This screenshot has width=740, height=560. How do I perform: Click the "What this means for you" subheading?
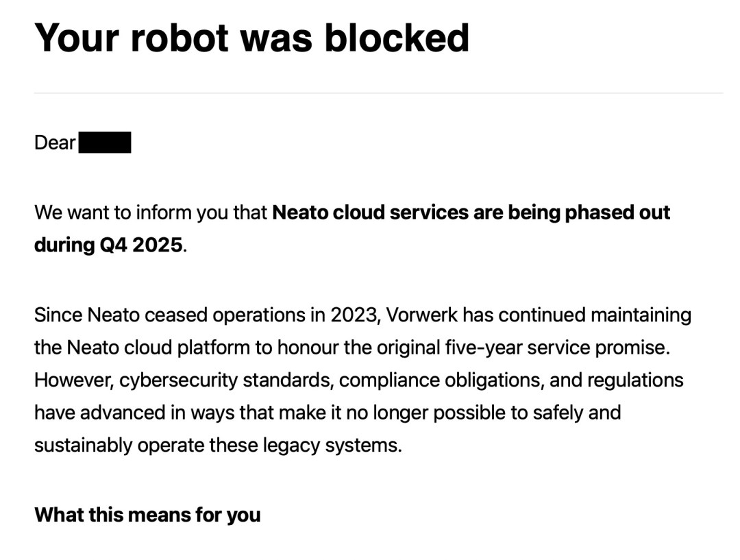pos(147,515)
